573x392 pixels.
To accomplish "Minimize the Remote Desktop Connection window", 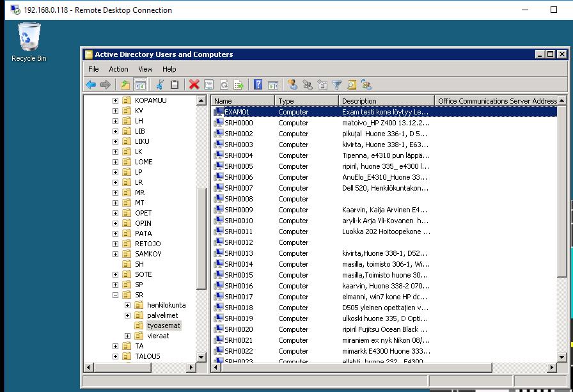I will (525, 10).
